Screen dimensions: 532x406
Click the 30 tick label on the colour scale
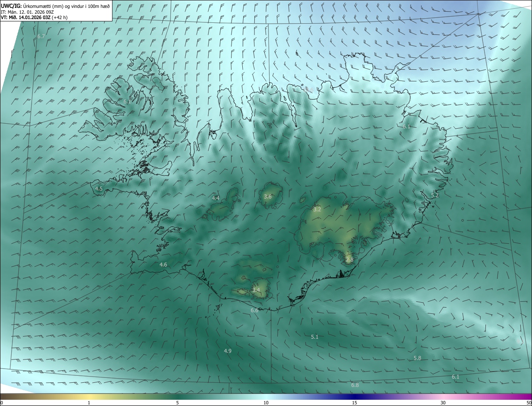(443, 403)
